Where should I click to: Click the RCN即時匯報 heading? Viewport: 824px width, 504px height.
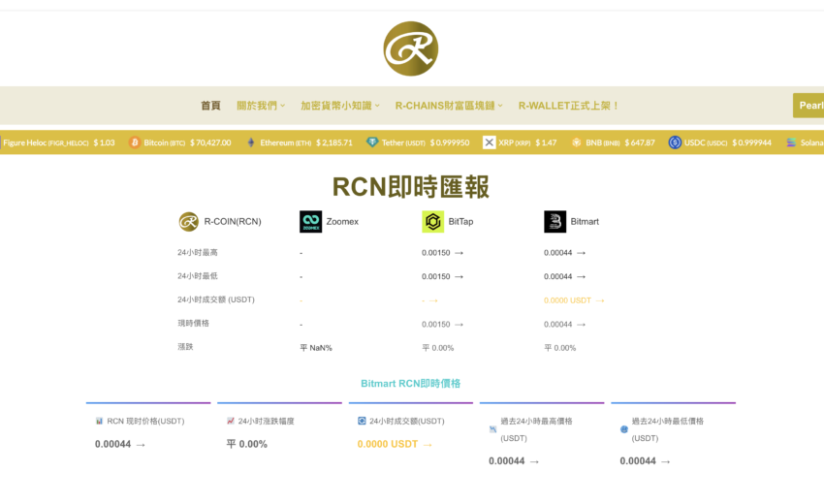pyautogui.click(x=411, y=186)
